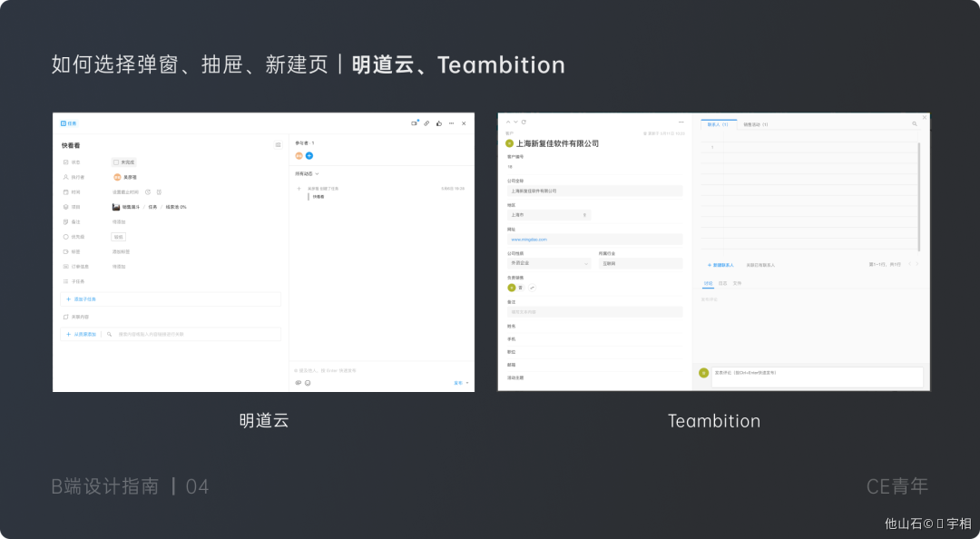Click 待添加 in the 备注 row

pos(119,222)
